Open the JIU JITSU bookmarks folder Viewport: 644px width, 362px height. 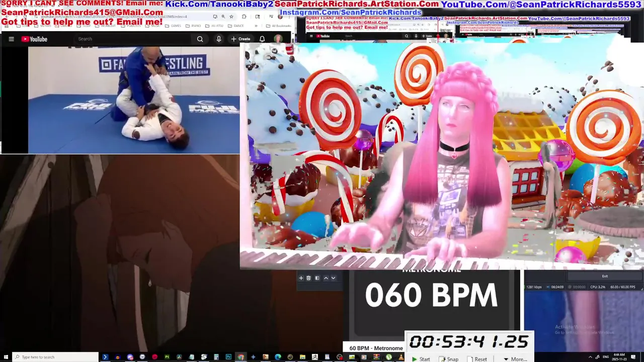coord(214,26)
